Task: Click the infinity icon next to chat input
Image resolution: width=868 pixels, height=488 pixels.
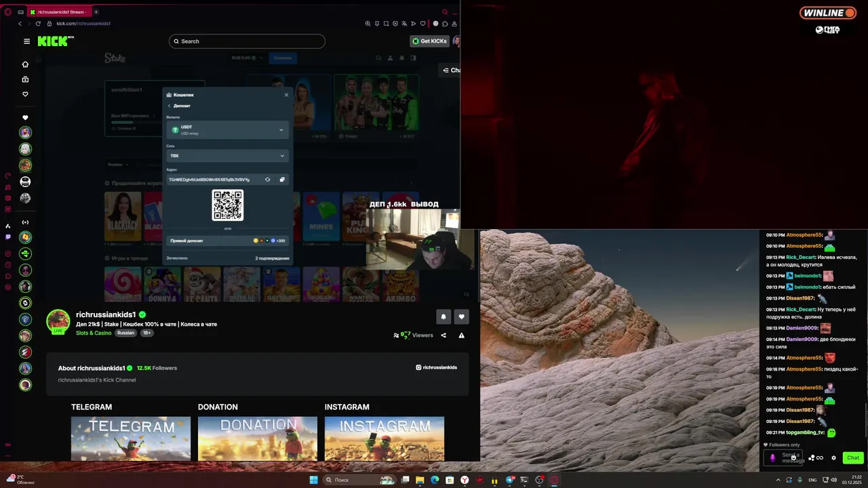Action: click(x=820, y=457)
